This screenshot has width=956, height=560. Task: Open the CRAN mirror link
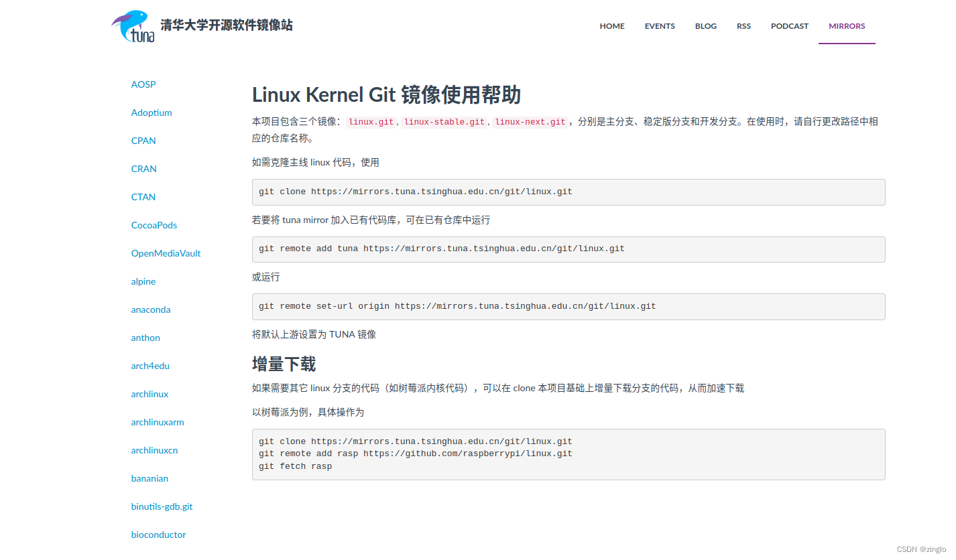pyautogui.click(x=143, y=169)
